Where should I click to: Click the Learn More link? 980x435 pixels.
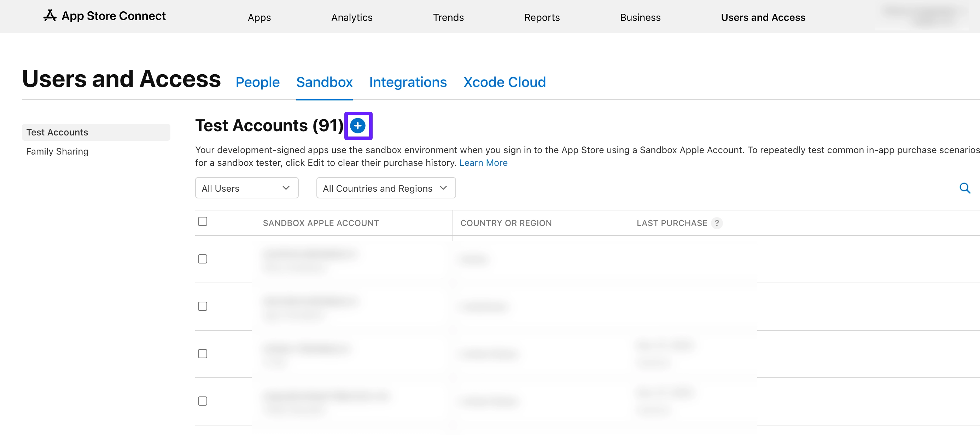484,163
